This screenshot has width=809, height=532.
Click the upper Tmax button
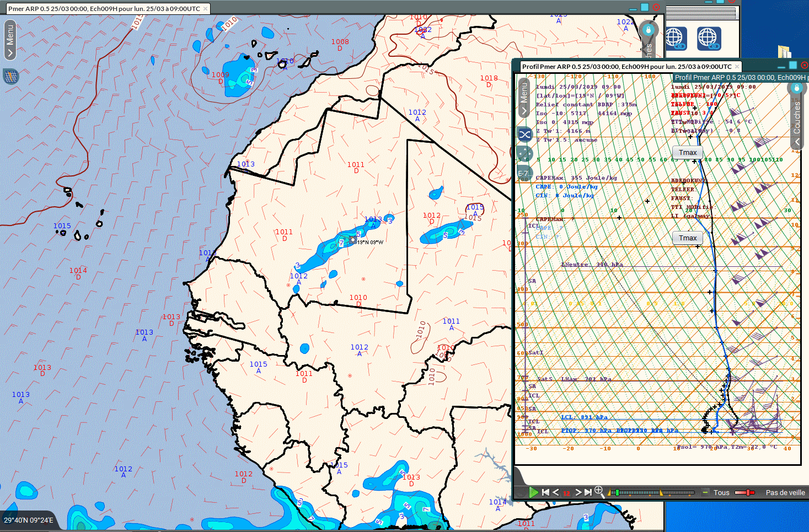click(688, 152)
